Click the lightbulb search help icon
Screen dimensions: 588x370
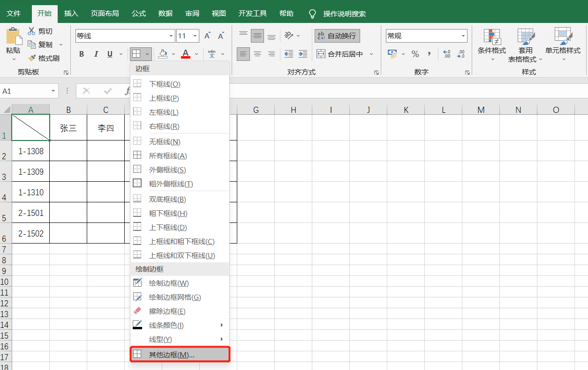312,14
